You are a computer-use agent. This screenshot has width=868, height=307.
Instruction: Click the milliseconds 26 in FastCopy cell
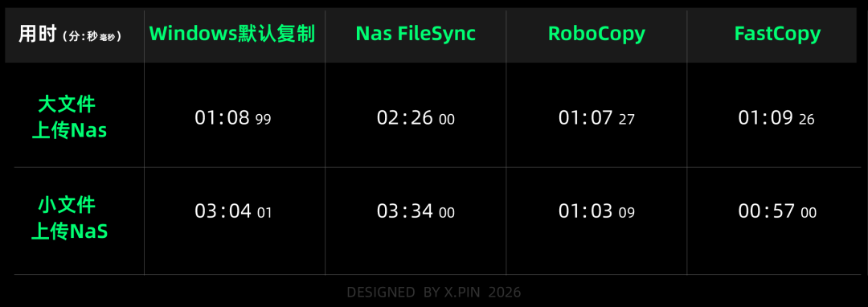(807, 120)
